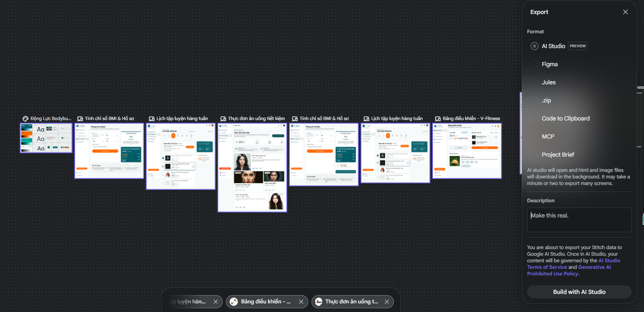The height and width of the screenshot is (312, 644).
Task: Select the Figma export format
Action: [x=535, y=64]
